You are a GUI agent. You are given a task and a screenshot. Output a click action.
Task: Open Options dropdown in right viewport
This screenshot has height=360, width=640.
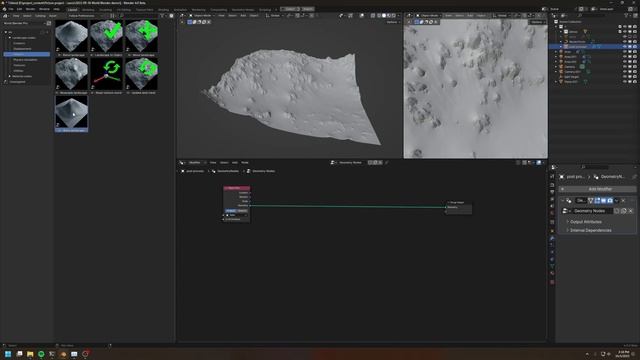tap(538, 22)
